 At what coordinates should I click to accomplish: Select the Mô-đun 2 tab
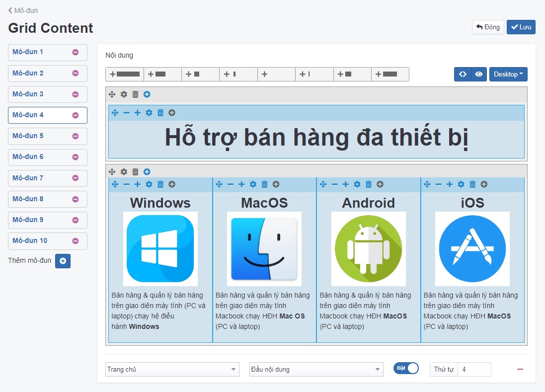(28, 73)
